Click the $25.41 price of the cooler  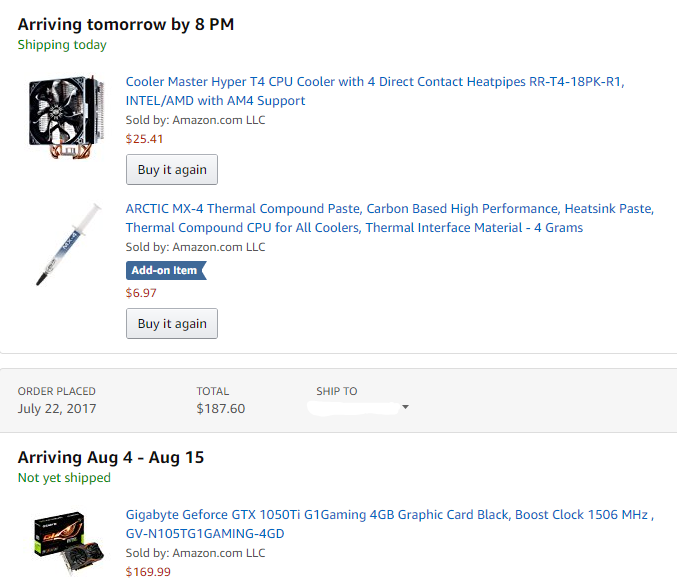[144, 139]
